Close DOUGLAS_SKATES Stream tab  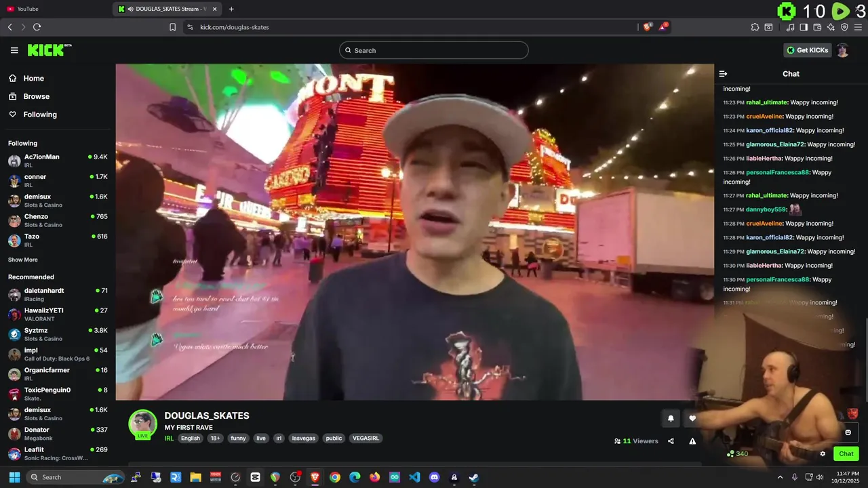[x=215, y=9]
